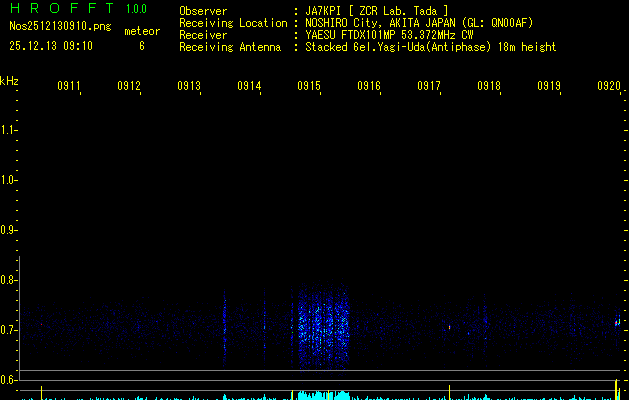The height and width of the screenshot is (400, 629).
Task: Click the large meteor echo burst in spectrogram
Action: click(322, 325)
